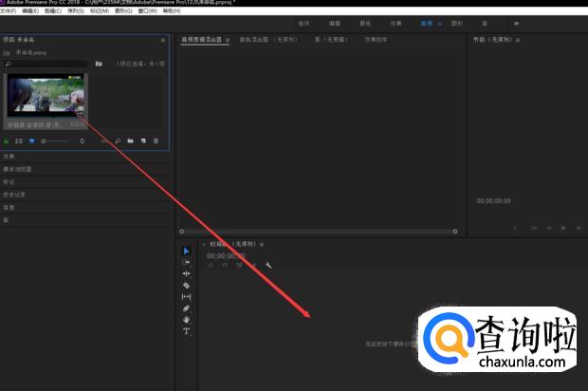Select the Ripple Edit tool
Viewport: 588px width, 391px height.
(x=187, y=274)
